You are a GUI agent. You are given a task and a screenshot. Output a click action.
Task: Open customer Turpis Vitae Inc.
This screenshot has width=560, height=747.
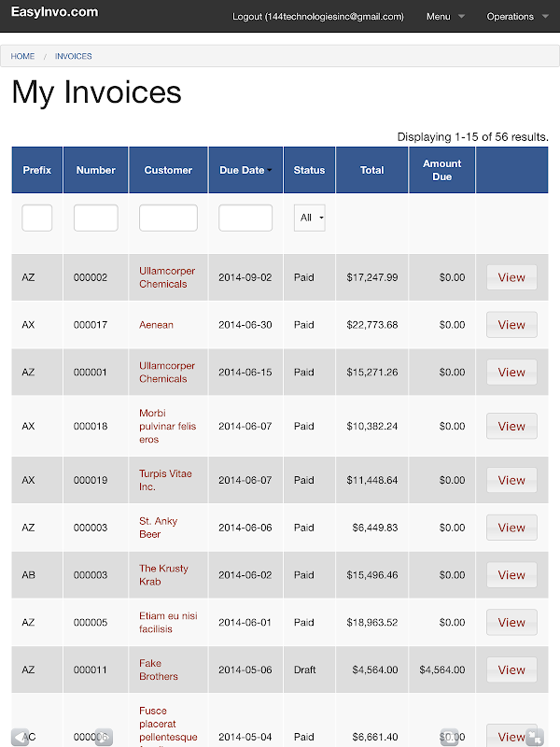(x=165, y=480)
